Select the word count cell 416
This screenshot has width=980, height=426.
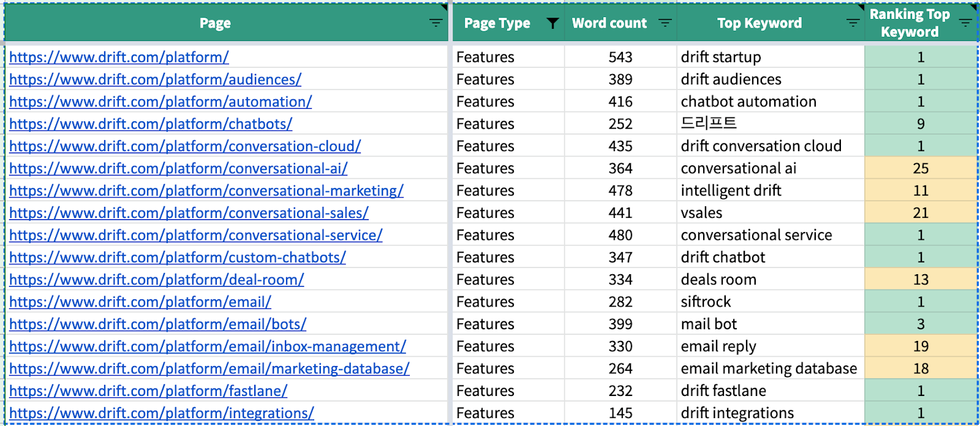pyautogui.click(x=620, y=102)
